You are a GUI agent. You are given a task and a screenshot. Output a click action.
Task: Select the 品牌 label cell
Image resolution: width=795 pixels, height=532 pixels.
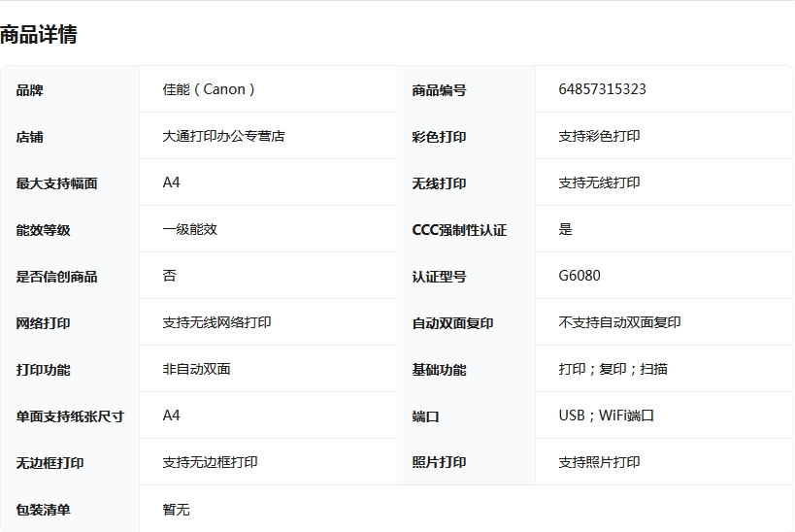[29, 90]
